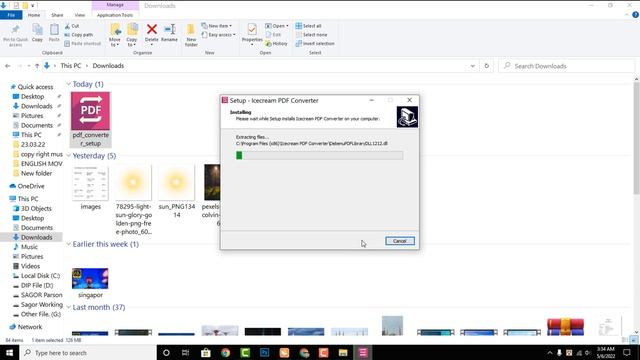Click the New folder icon

click(x=191, y=29)
